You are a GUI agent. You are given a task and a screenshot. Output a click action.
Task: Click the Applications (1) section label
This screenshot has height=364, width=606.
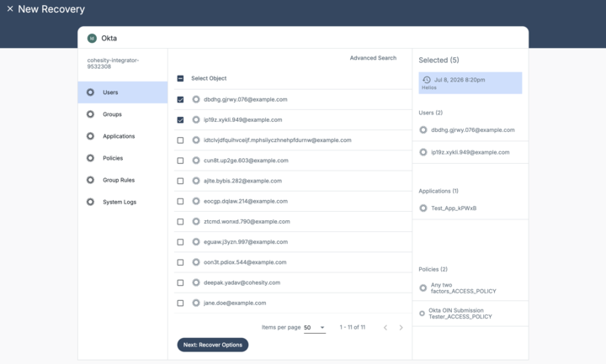[x=439, y=191]
